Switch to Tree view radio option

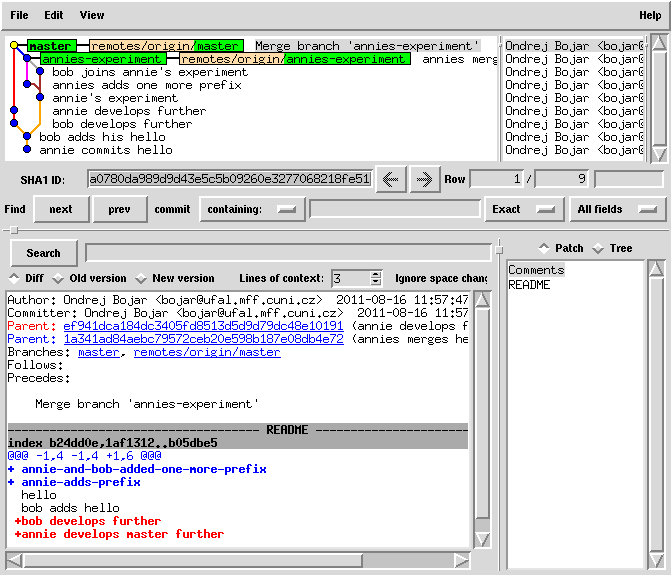click(x=599, y=248)
